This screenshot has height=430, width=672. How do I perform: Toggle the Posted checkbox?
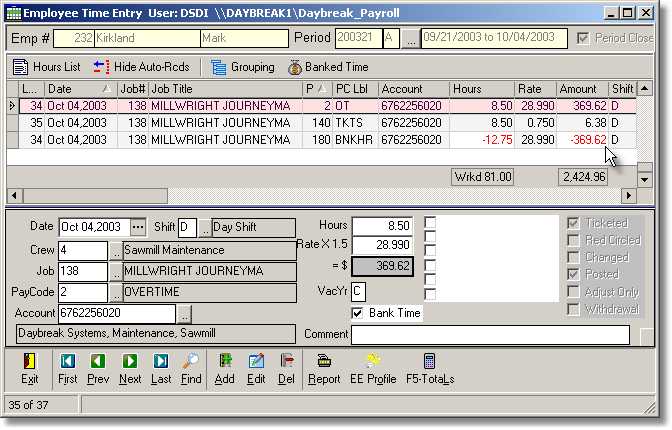tap(573, 274)
